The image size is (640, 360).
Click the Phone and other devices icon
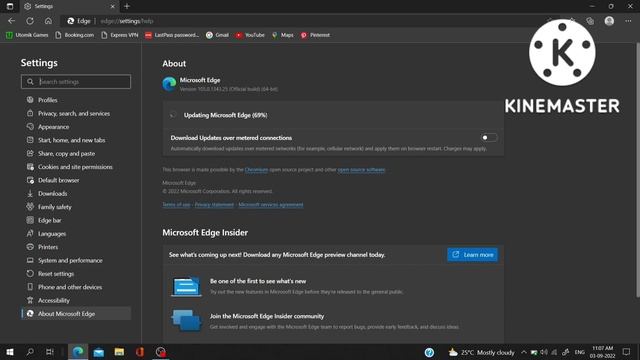[x=30, y=287]
